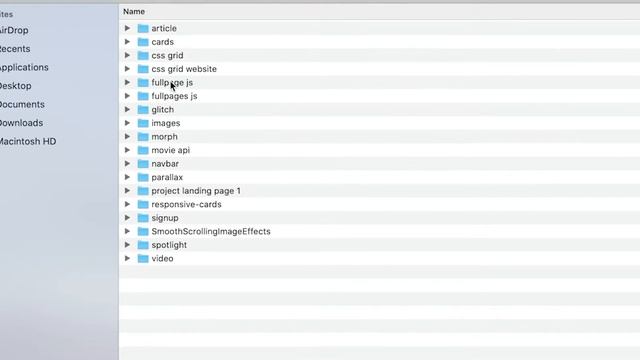
Task: Go to Desktop in the sidebar
Action: [16, 86]
